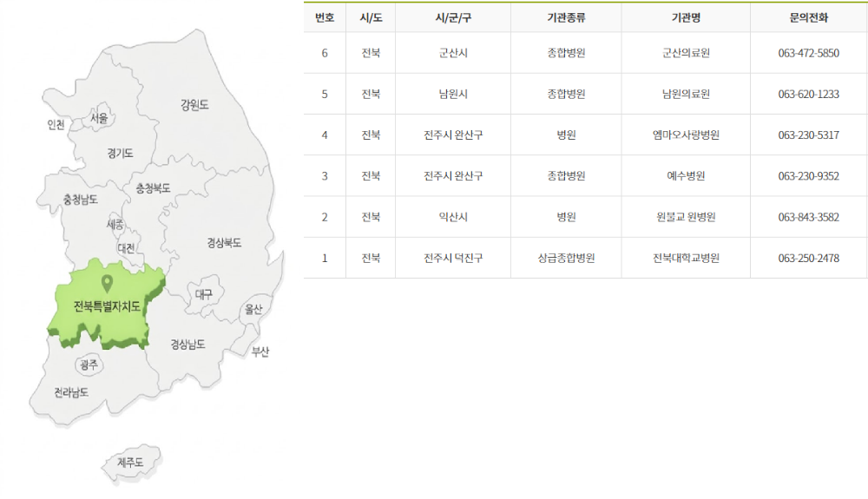Click the location pin on 전북특별자치도

(107, 283)
